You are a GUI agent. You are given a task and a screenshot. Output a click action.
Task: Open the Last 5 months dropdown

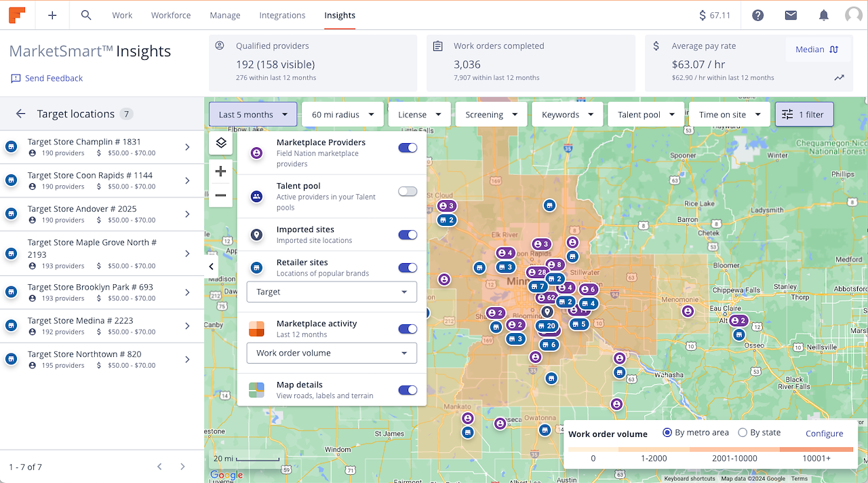(253, 115)
